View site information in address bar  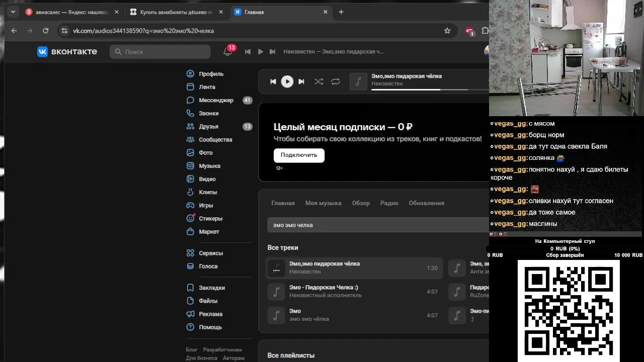click(x=64, y=31)
